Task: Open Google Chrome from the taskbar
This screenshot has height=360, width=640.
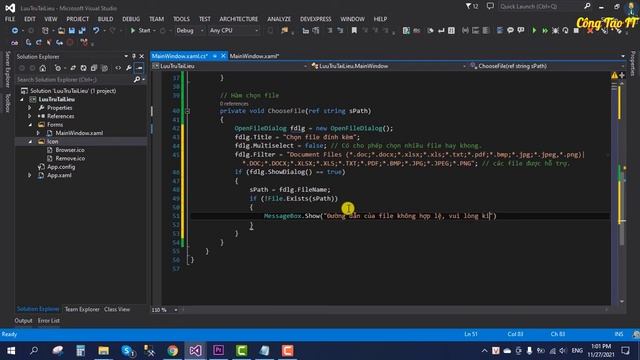Action: 173,351
